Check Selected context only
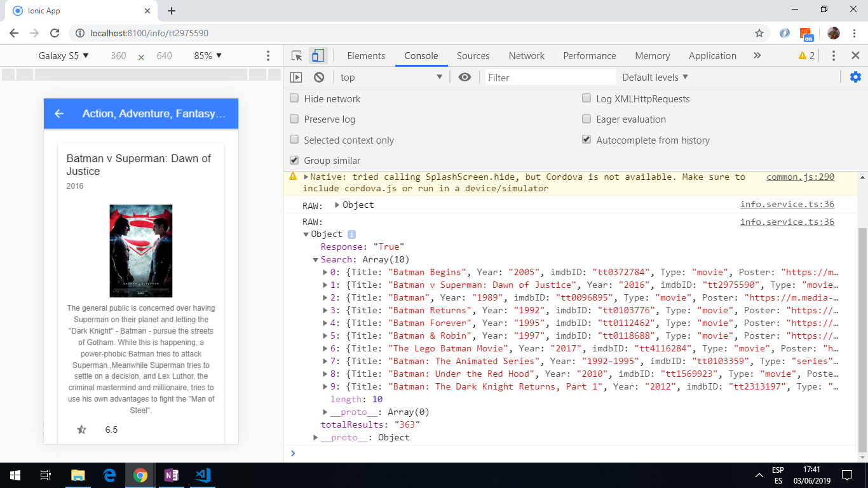Viewport: 868px width, 488px height. tap(294, 140)
